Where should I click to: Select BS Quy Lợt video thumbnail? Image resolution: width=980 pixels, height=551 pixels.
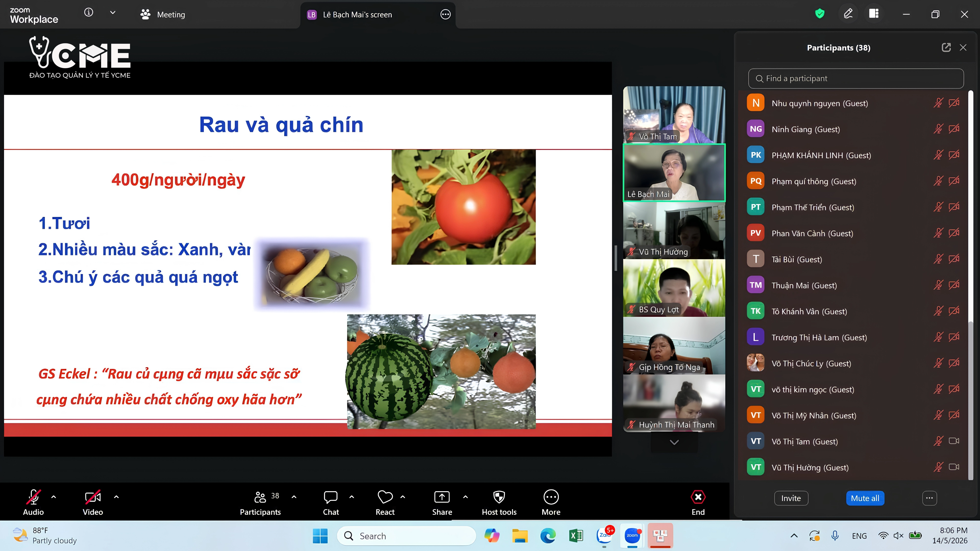674,288
